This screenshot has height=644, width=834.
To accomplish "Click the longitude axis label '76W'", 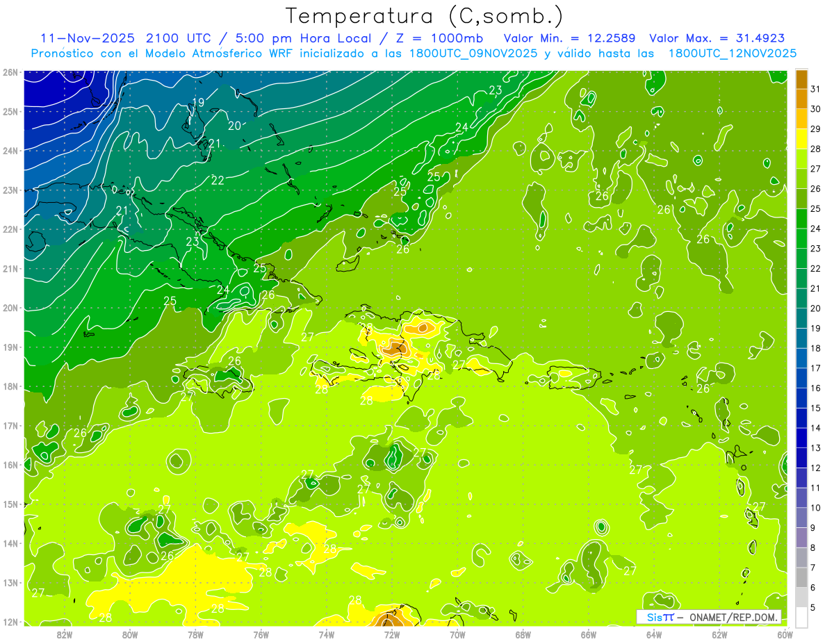I will click(x=261, y=634).
